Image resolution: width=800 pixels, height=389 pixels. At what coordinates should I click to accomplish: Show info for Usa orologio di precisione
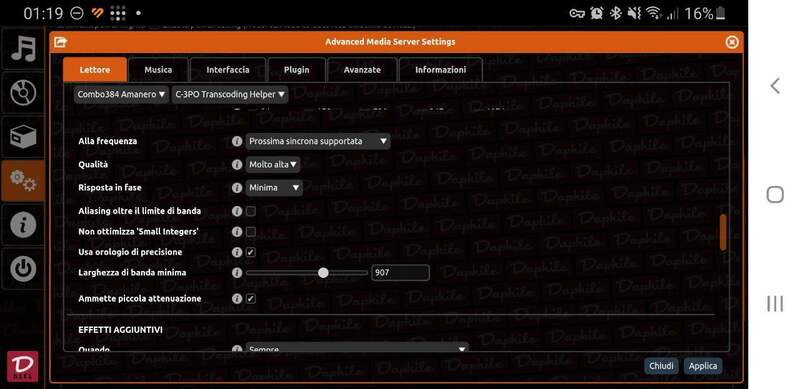(x=237, y=252)
